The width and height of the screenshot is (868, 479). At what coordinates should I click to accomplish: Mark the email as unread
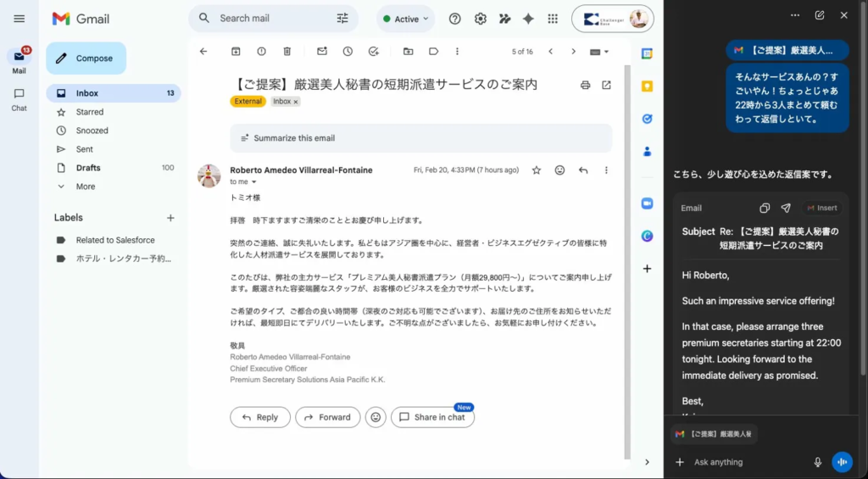pos(322,52)
